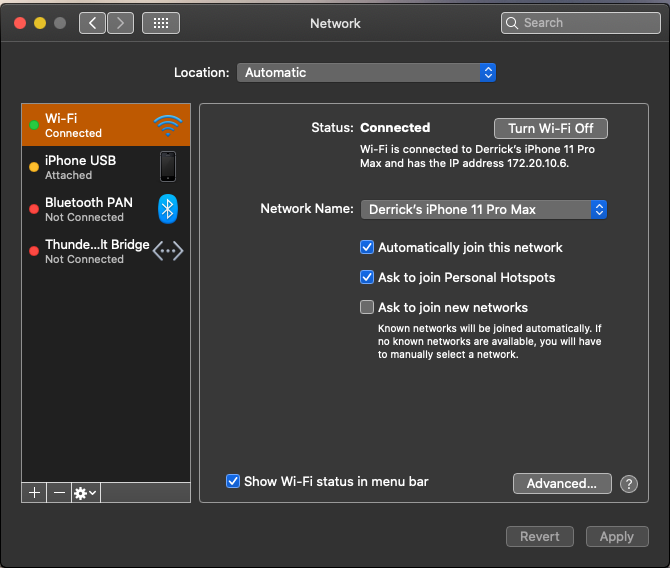Image resolution: width=670 pixels, height=568 pixels.
Task: Click the yellow iPhone USB status dot
Action: 34,167
